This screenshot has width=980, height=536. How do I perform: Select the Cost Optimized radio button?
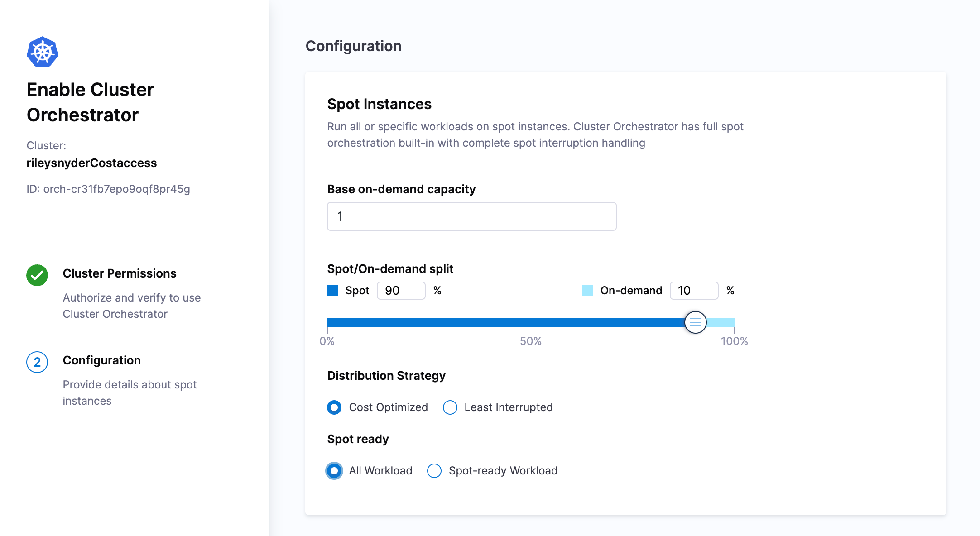pyautogui.click(x=334, y=407)
